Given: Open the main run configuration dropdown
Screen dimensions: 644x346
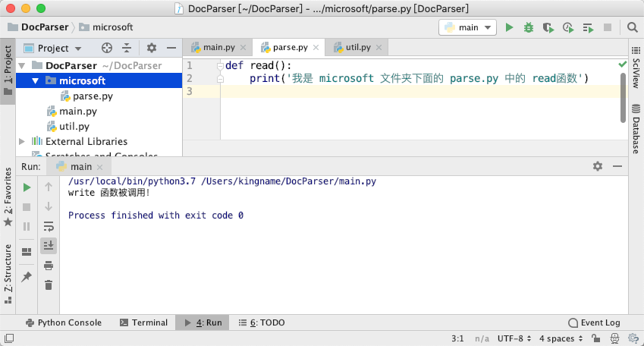Looking at the screenshot, I should point(467,27).
